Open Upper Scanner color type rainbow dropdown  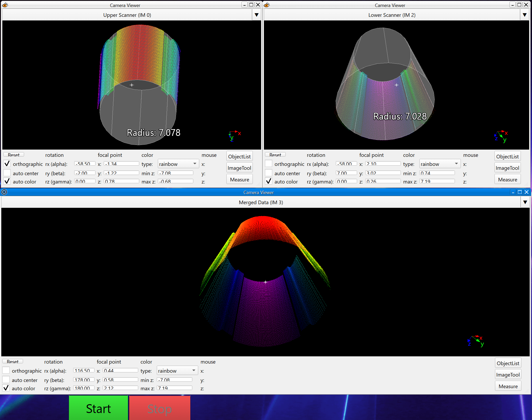(178, 164)
